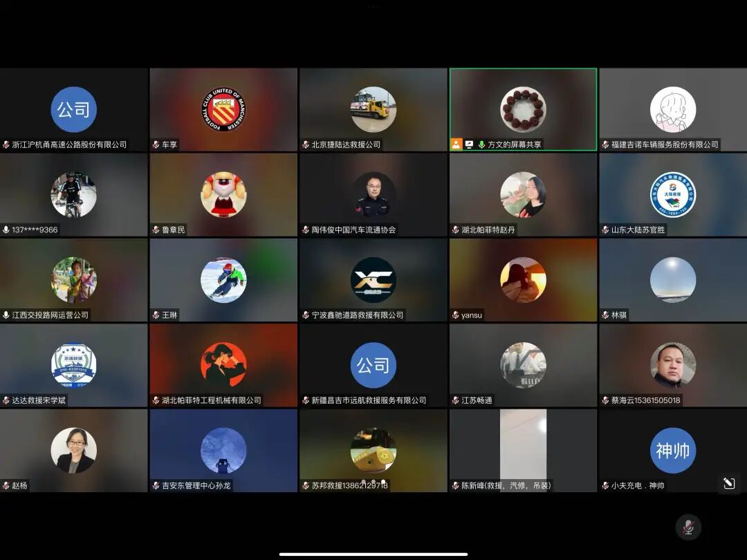Open the cartoon girl avatar of 福建吉诺车辆服务
Viewport: 747px width, 560px height.
[673, 109]
